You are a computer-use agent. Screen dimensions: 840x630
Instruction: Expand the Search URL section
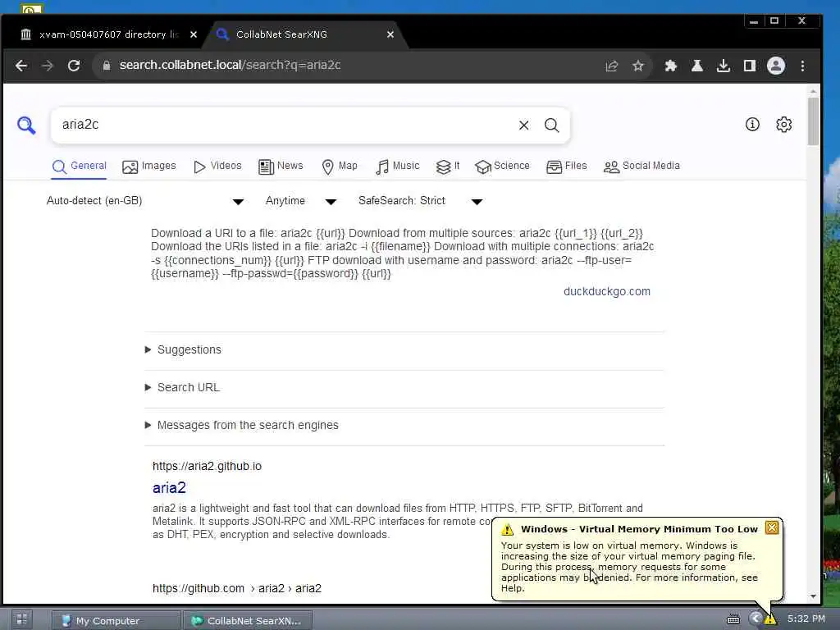(183, 387)
